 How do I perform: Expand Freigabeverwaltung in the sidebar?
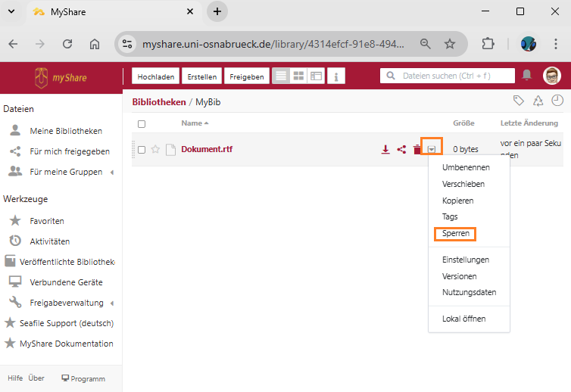point(112,303)
